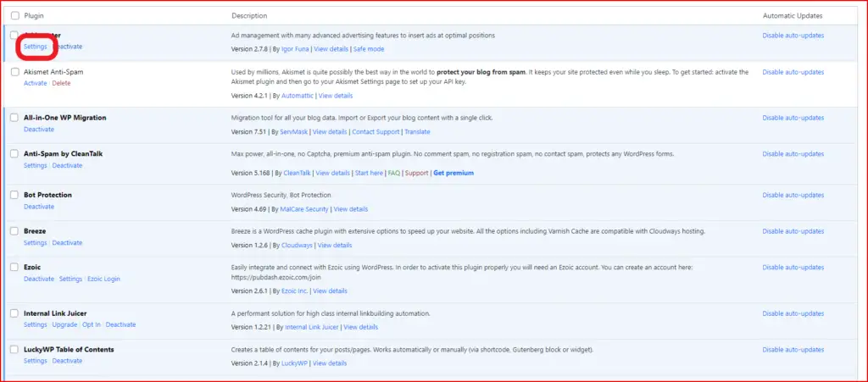Open Settings for Internal Link Juicer
The height and width of the screenshot is (382, 868).
pyautogui.click(x=36, y=325)
